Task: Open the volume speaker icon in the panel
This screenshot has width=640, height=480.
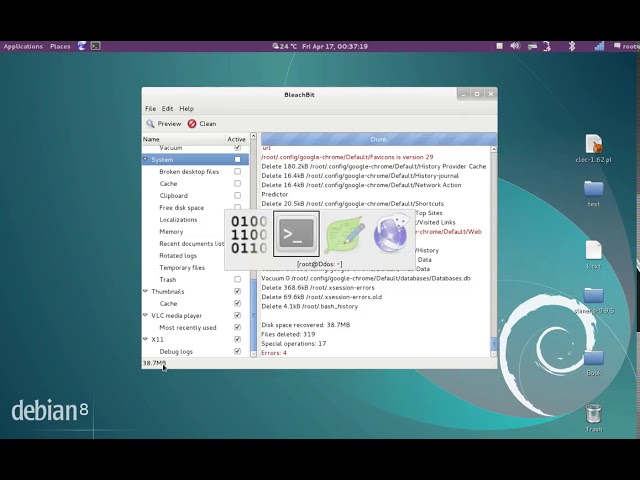Action: pos(515,46)
